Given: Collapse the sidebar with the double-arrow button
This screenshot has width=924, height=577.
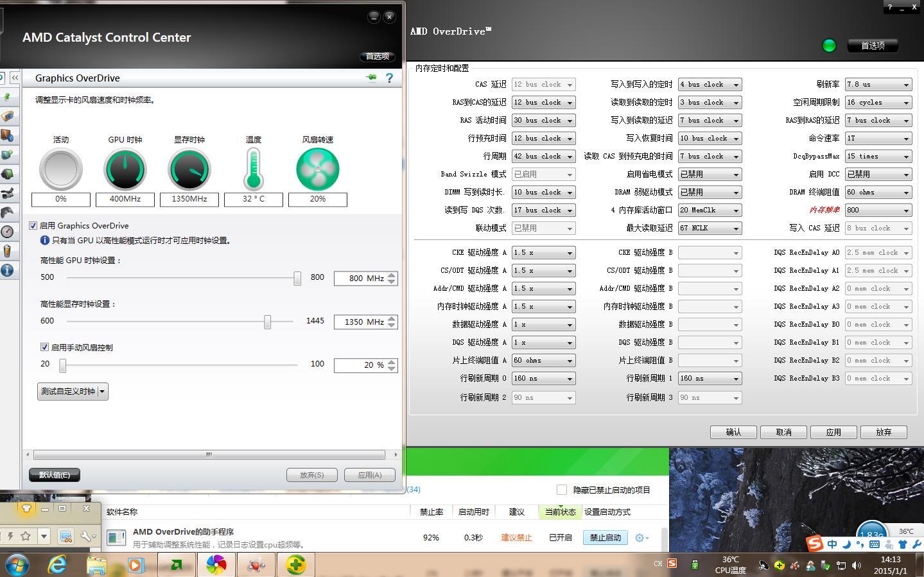Looking at the screenshot, I should point(14,78).
